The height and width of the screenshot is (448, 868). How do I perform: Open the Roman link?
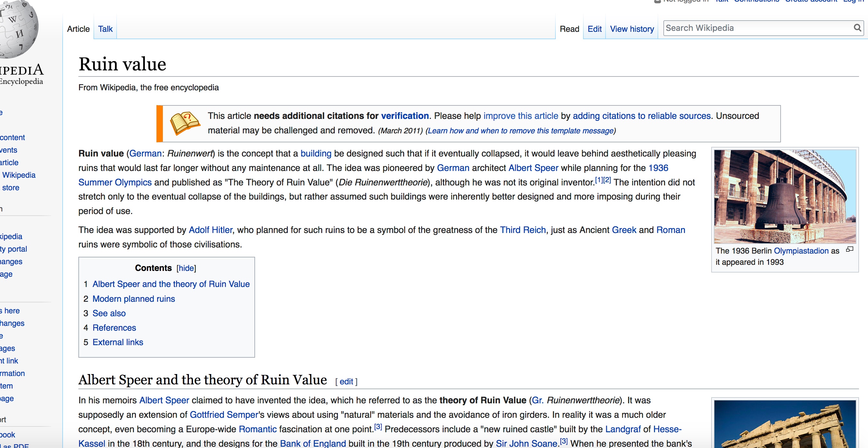tap(670, 230)
